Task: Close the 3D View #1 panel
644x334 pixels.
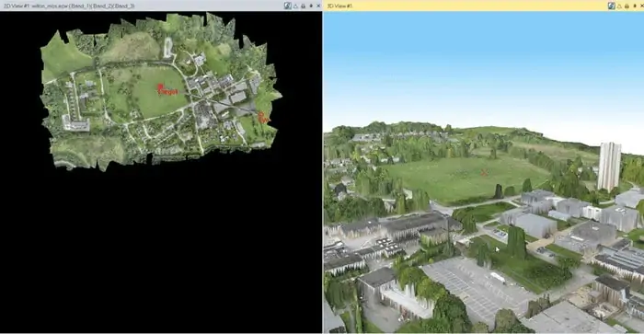Action: tap(641, 6)
